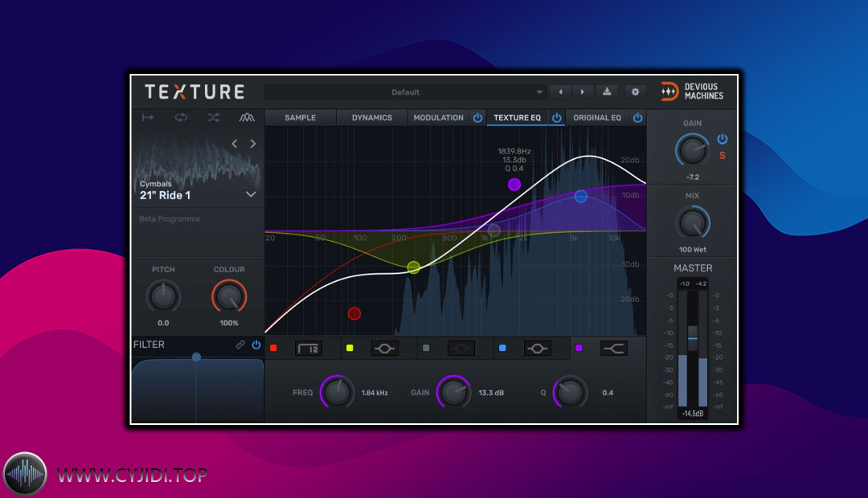Select the loop playback mode icon
The width and height of the screenshot is (868, 498).
[181, 117]
